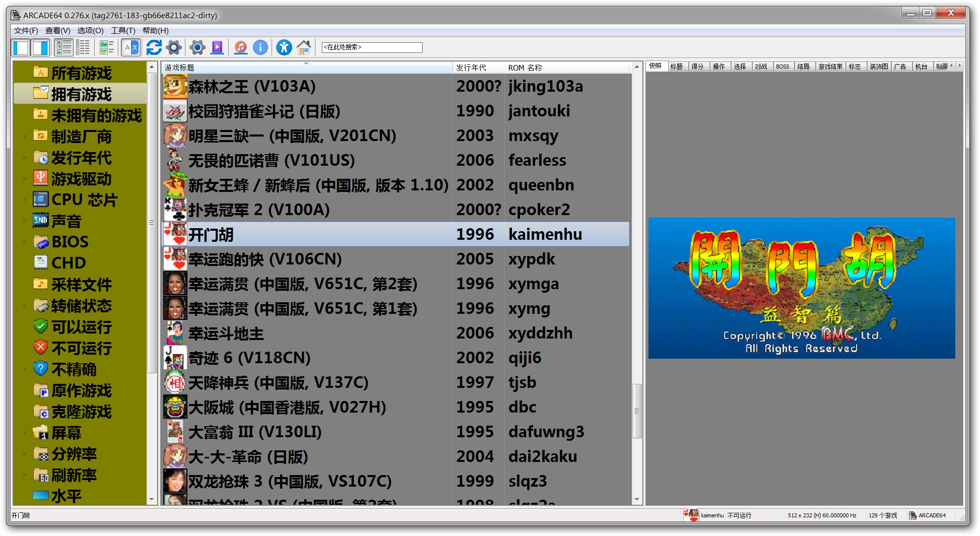Select the 所有游戏 folder
The width and height of the screenshot is (980, 536).
(81, 73)
